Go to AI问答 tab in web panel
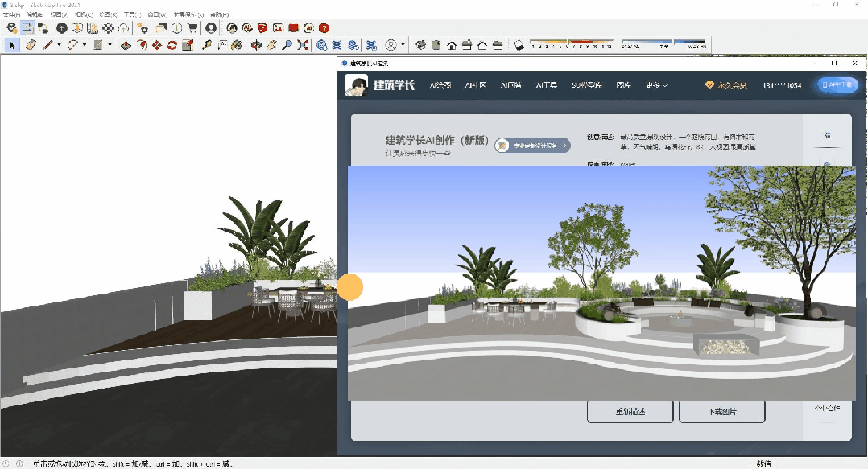 tap(511, 86)
